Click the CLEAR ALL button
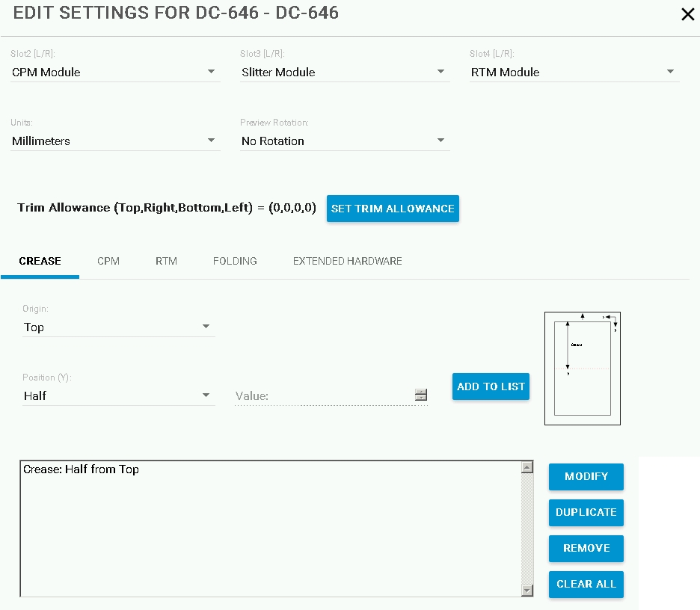 (x=586, y=584)
